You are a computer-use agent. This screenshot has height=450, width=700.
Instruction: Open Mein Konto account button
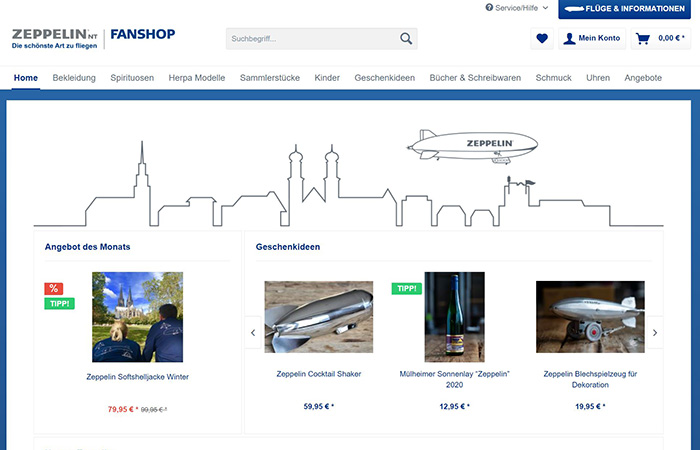[x=592, y=38]
